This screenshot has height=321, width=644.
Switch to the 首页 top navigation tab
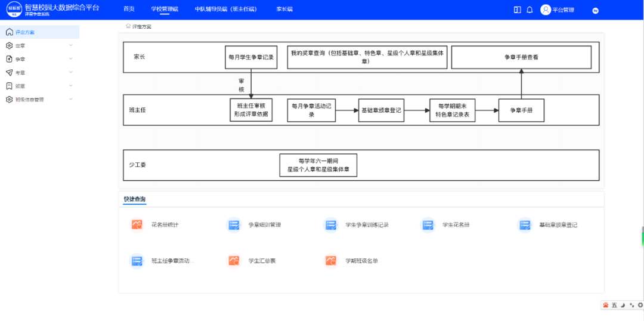pyautogui.click(x=129, y=10)
